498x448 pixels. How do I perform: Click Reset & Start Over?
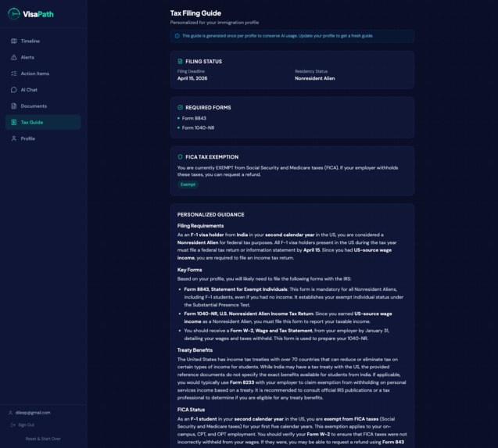point(43,439)
